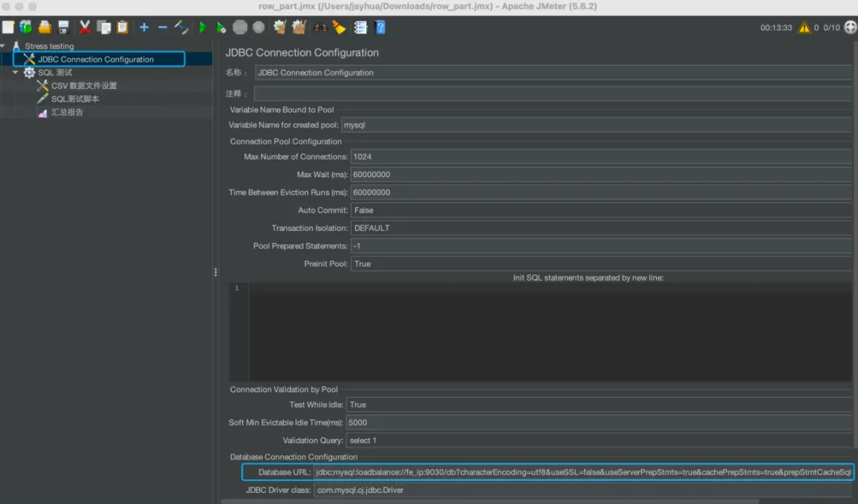Screen dimensions: 858x504
Task: Click the Time Between Eviction Runs field
Action: [x=601, y=192]
